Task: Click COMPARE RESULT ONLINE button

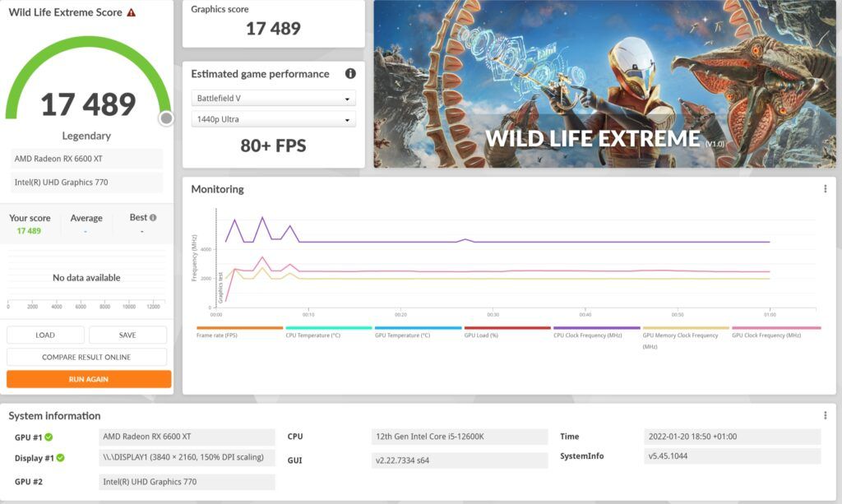Action: (86, 357)
